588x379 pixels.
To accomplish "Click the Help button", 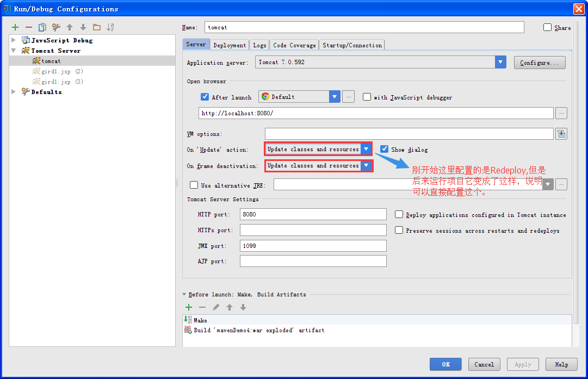I will coord(561,364).
